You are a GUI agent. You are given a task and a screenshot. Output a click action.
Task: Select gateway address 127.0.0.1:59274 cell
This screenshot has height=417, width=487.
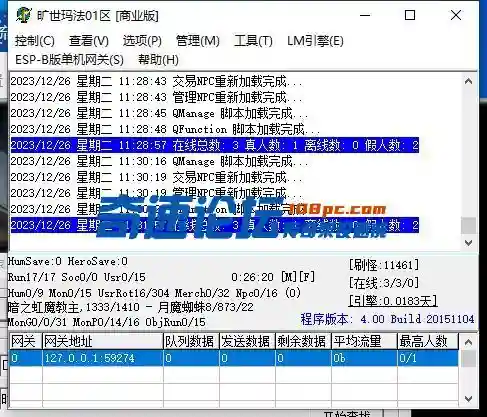[103, 358]
